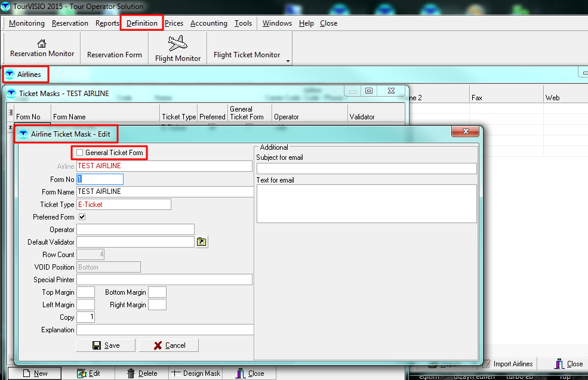Open the Flight Monitor airplane icon

click(x=177, y=44)
